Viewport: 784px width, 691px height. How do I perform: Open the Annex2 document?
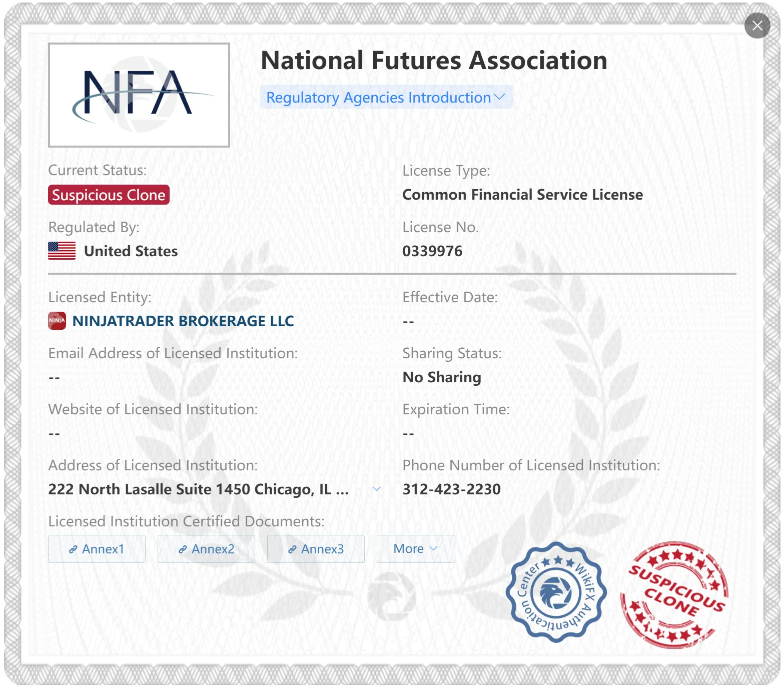206,549
